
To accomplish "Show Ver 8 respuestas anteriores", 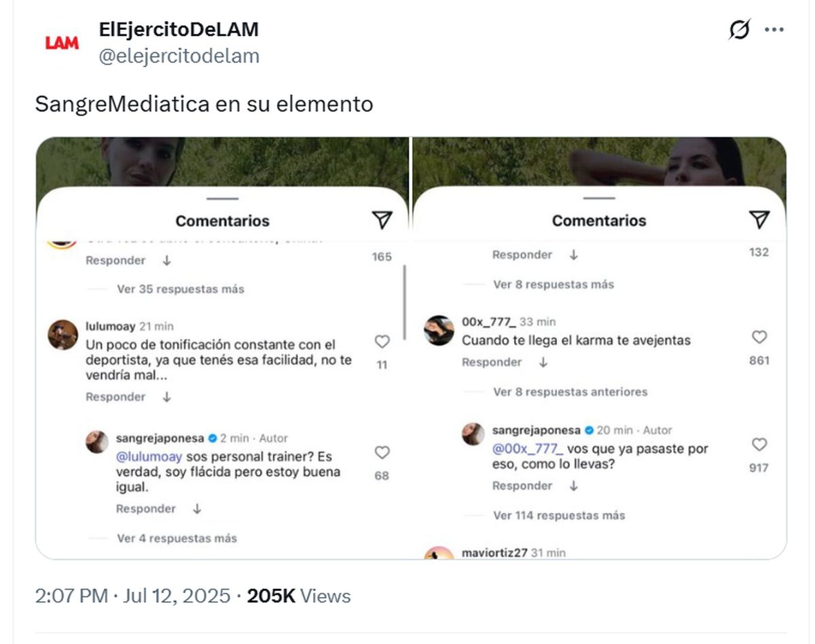I will click(x=570, y=392).
